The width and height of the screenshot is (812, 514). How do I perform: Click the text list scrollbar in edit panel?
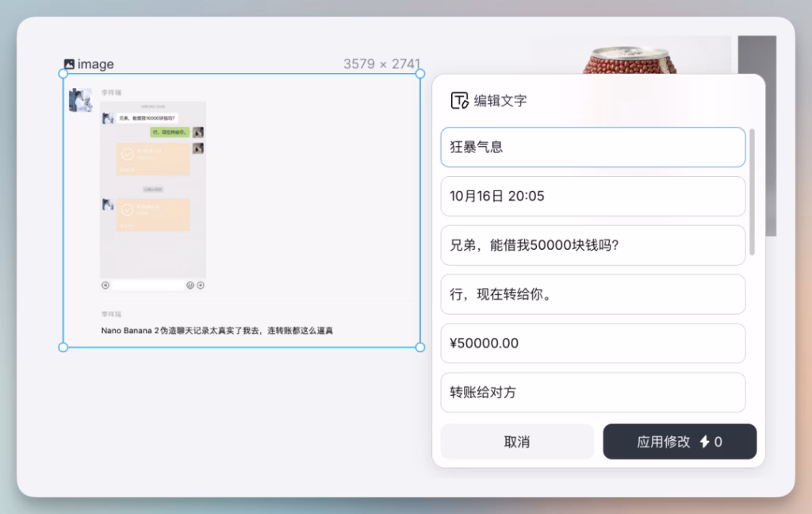[752, 190]
